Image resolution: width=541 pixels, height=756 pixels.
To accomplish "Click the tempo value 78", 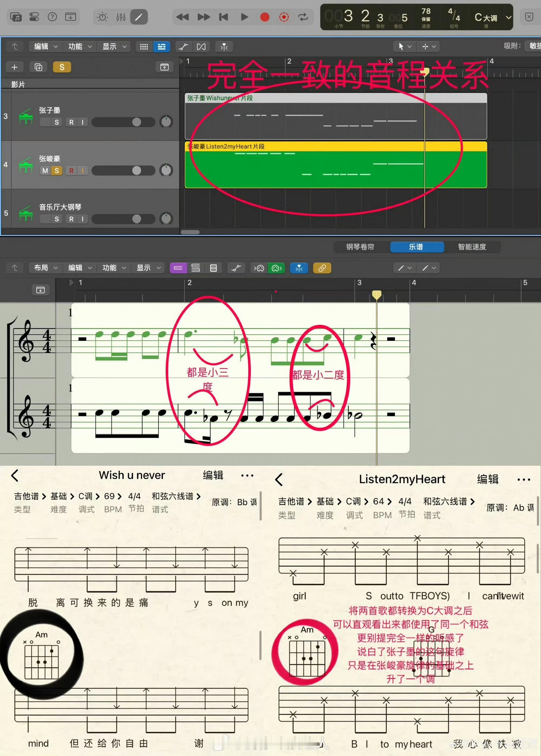I will (x=426, y=11).
